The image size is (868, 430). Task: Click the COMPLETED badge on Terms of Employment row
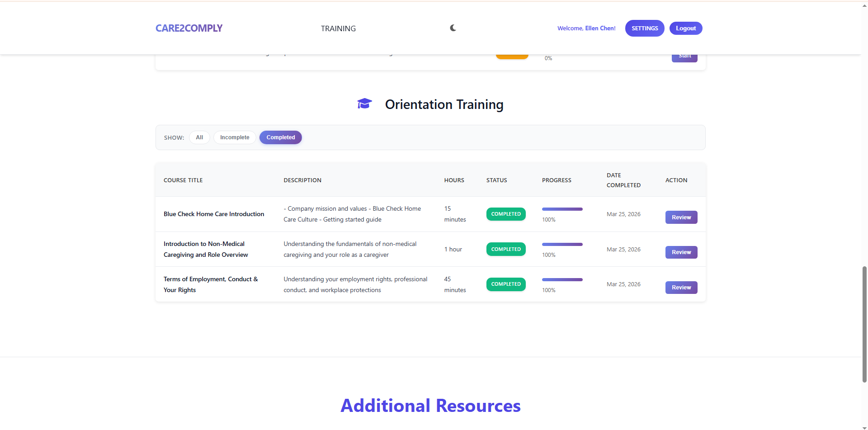(x=505, y=284)
